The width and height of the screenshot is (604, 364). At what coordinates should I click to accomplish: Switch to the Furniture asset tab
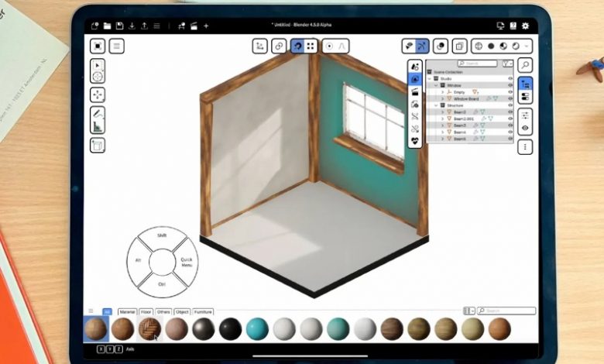(204, 311)
